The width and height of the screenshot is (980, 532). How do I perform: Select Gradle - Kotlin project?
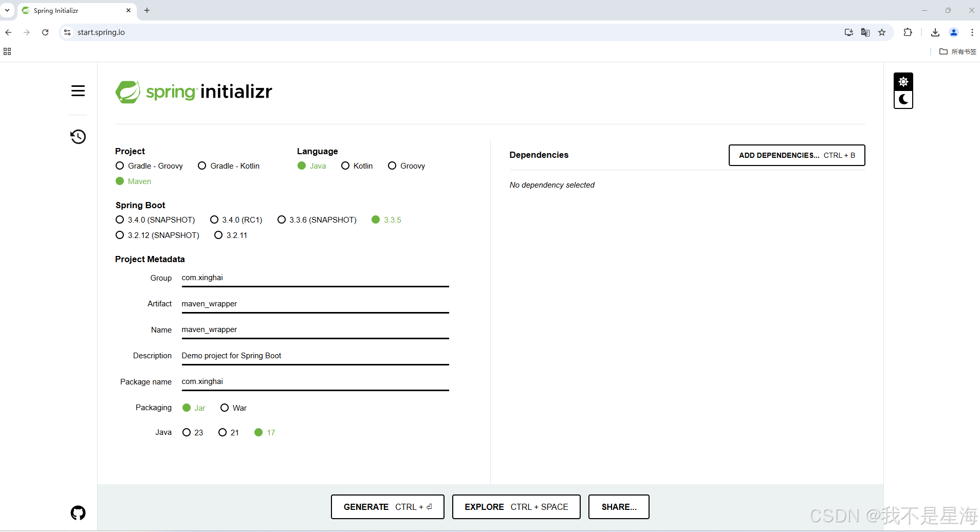[x=229, y=166]
